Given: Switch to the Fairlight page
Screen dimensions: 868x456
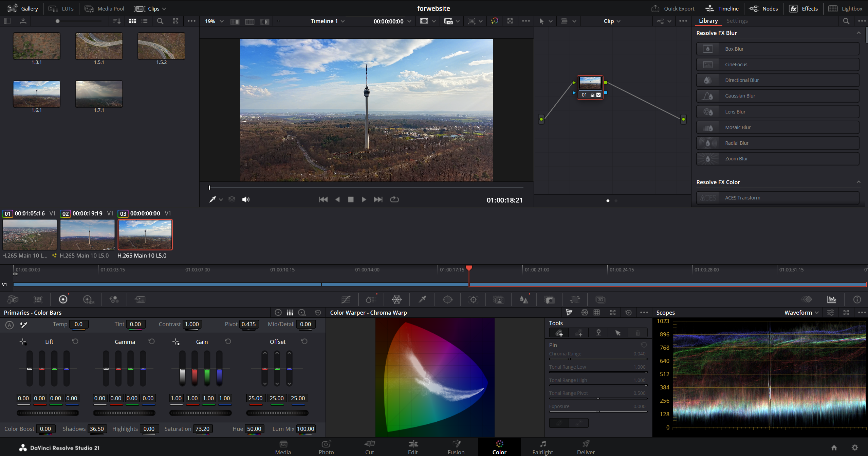Looking at the screenshot, I should coord(542,447).
